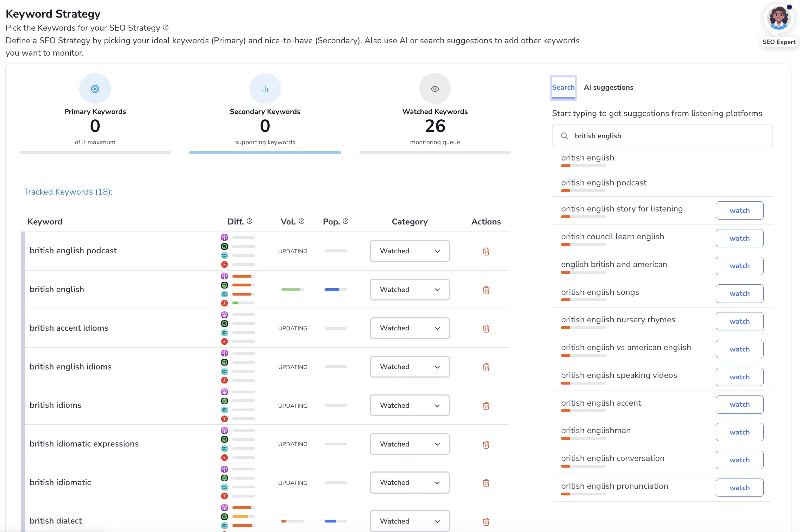Screen dimensions: 800x532
Task: Click trash icon for british idioms
Action: click(x=486, y=406)
